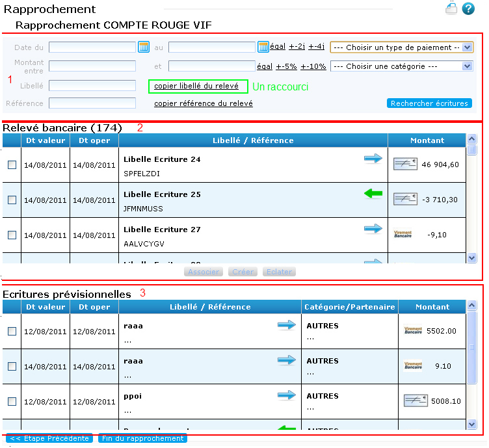Click the amount 'égal' link

(x=265, y=66)
